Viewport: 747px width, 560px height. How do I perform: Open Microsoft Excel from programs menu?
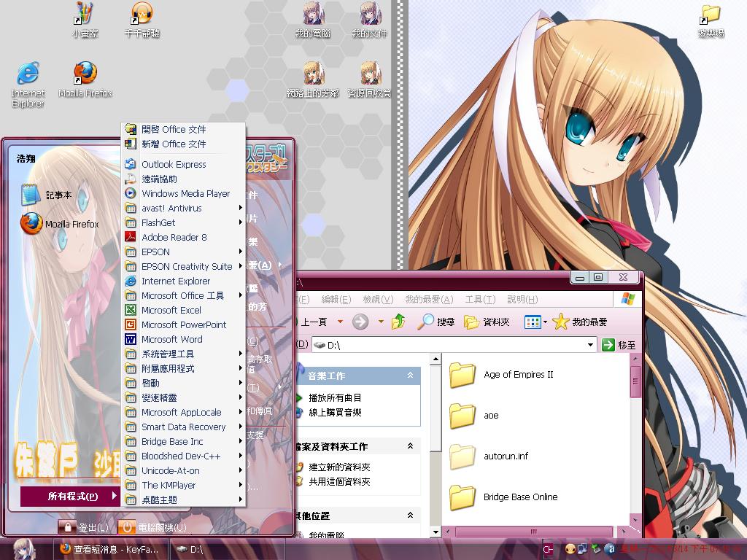[171, 310]
